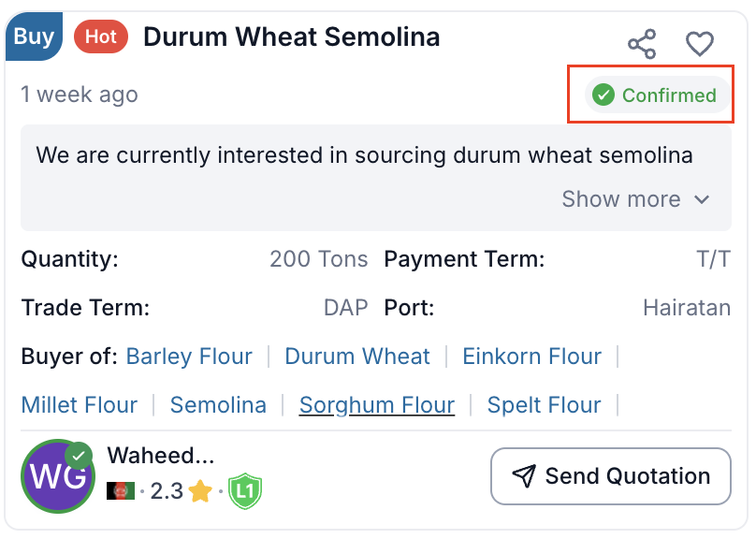Click the red Hot badge
Screen dimensions: 756x539
click(101, 37)
